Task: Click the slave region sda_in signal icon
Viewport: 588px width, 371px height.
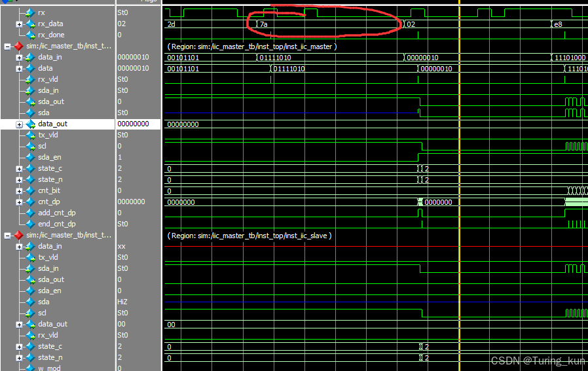Action: 30,269
